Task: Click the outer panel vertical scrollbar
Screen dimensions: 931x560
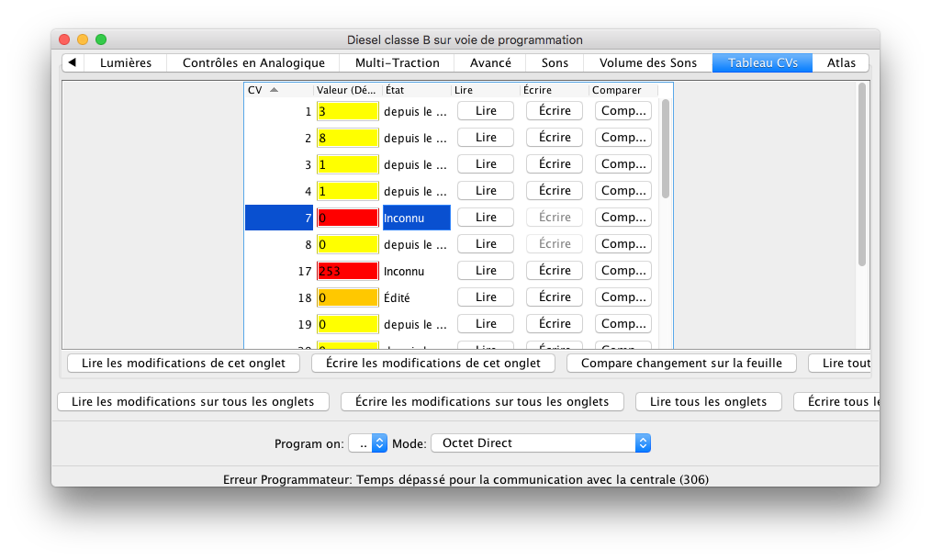Action: pyautogui.click(x=861, y=174)
